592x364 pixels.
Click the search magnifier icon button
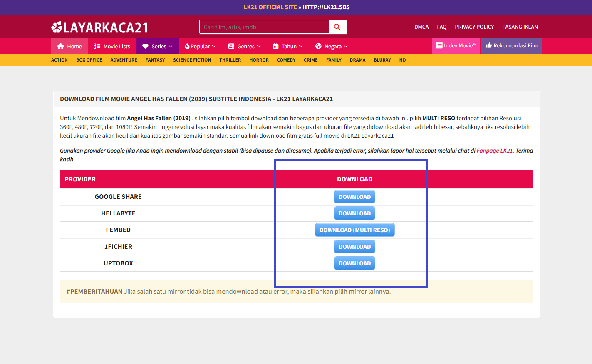pyautogui.click(x=338, y=27)
